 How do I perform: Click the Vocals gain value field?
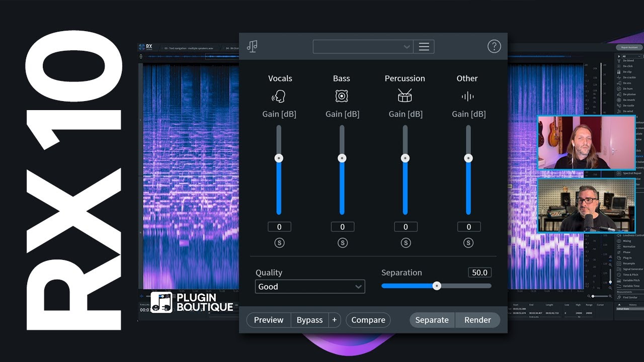pyautogui.click(x=279, y=227)
